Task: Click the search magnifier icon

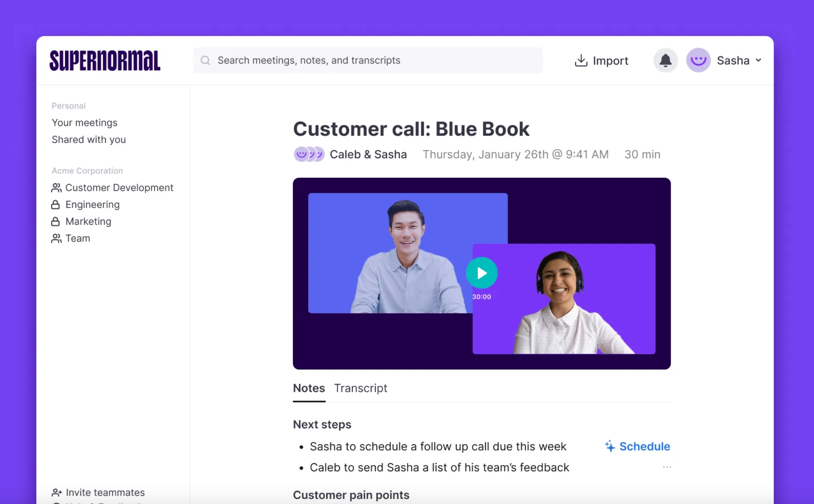Action: [x=205, y=60]
